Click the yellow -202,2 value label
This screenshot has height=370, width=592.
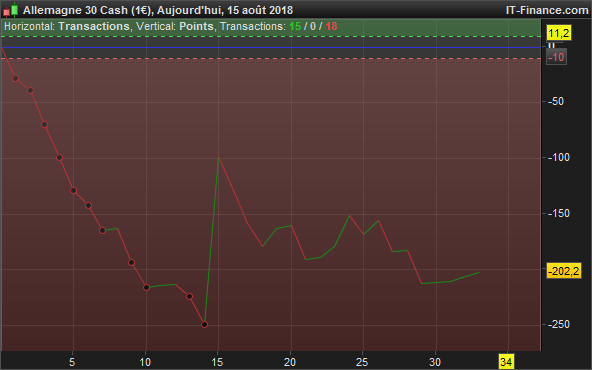[x=564, y=271]
